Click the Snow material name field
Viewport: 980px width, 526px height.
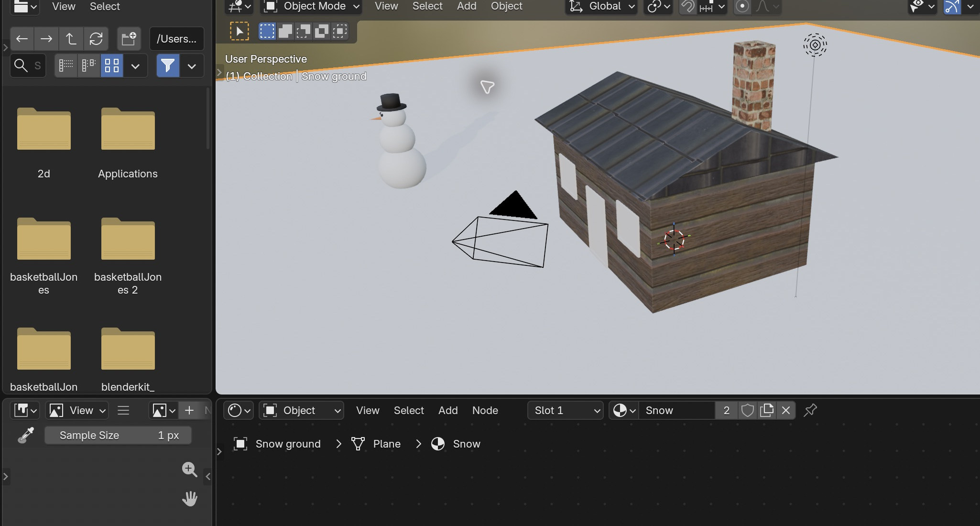tap(677, 410)
